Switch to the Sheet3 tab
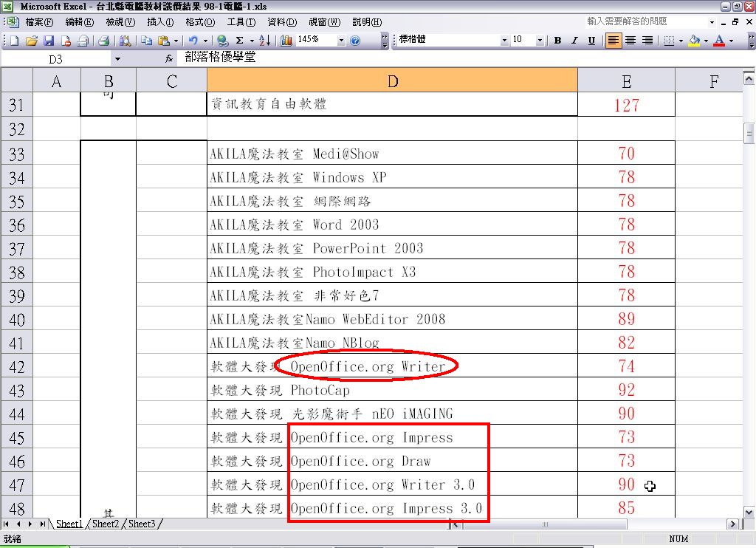The height and width of the screenshot is (548, 756). 142,524
